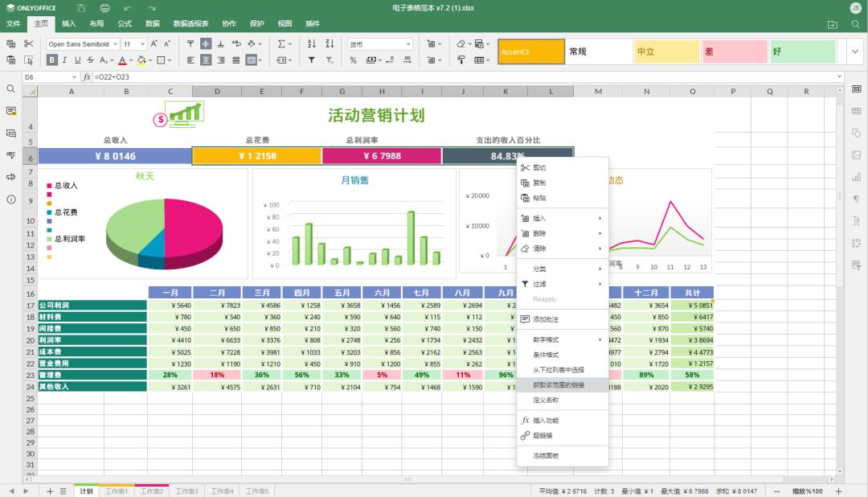Viewport: 868px width, 497px height.
Task: Apply percent style number format
Action: coord(354,58)
